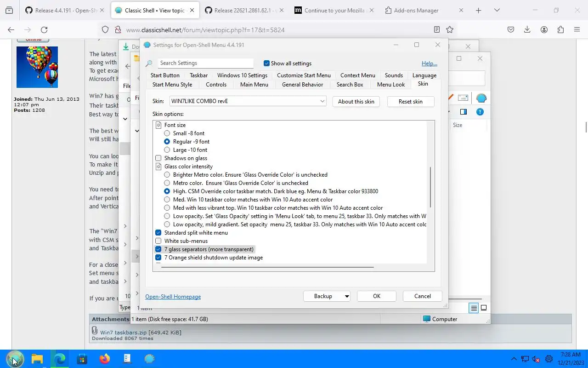Screen dimensions: 588x368
Task: Click the Firefox URL address bar
Action: [277, 29]
